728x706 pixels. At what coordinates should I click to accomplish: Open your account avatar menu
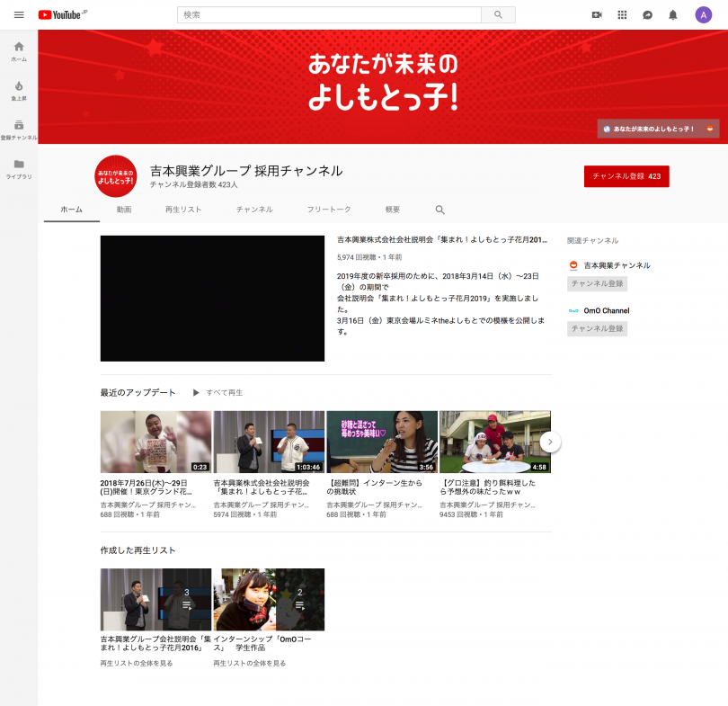(703, 14)
